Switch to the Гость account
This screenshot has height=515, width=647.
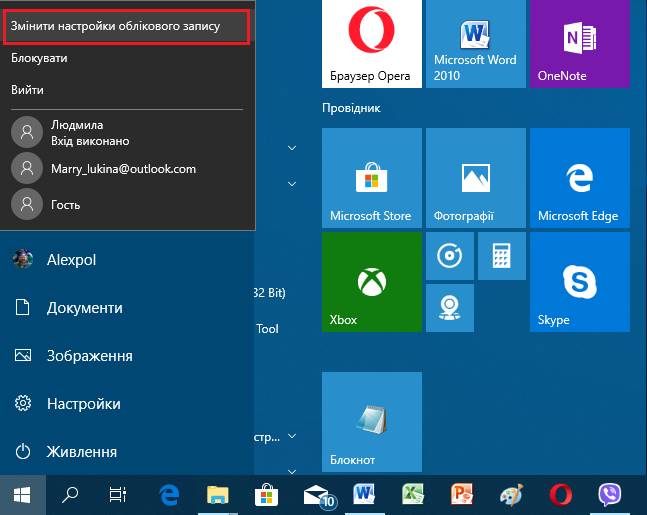128,204
